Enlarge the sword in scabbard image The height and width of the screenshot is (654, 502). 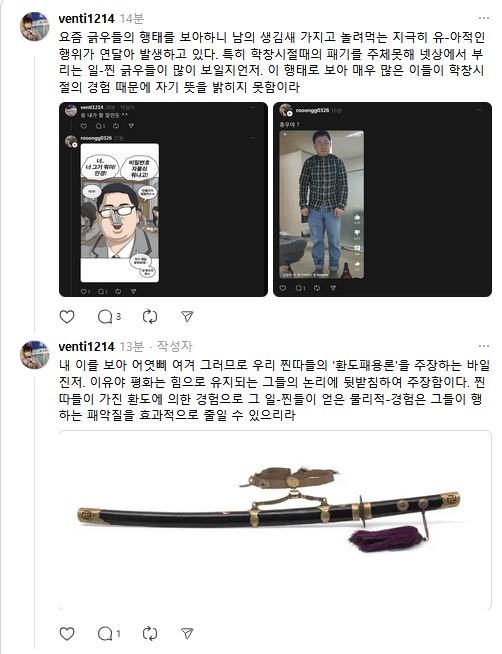[x=275, y=520]
